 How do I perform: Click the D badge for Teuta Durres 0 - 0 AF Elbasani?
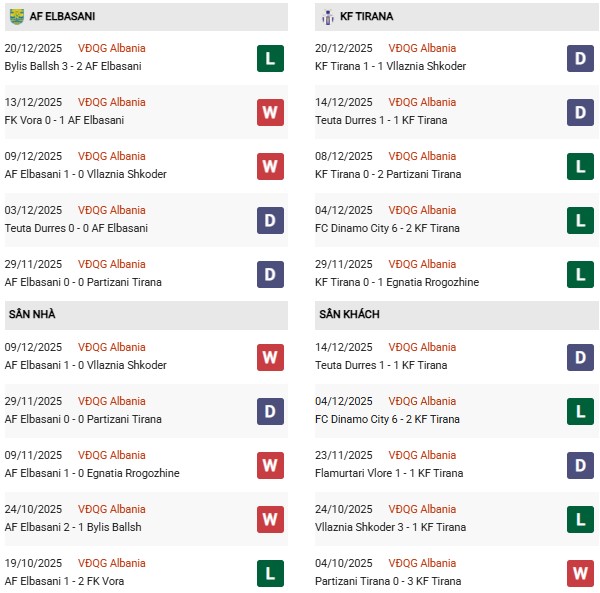(x=269, y=220)
